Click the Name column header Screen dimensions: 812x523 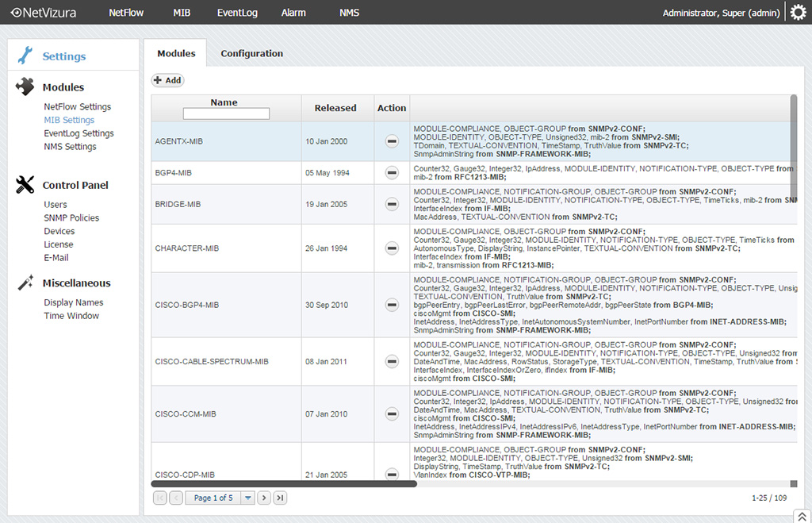(224, 102)
